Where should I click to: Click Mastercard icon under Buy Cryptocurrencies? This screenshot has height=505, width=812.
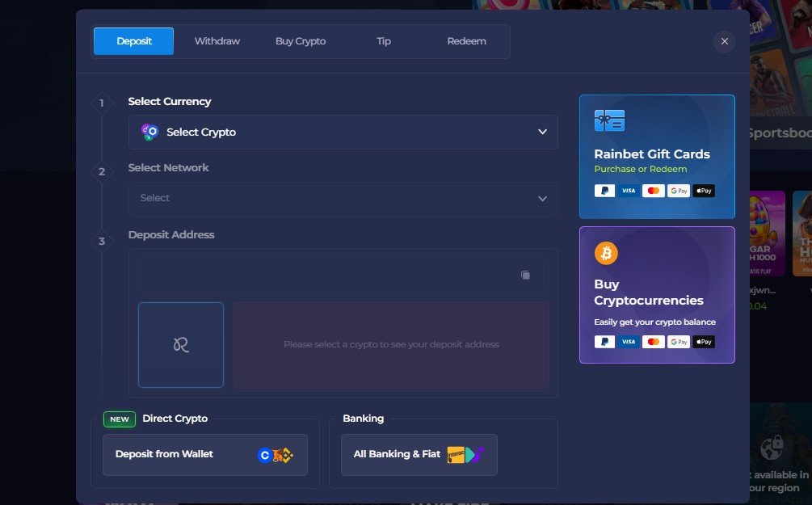(654, 342)
